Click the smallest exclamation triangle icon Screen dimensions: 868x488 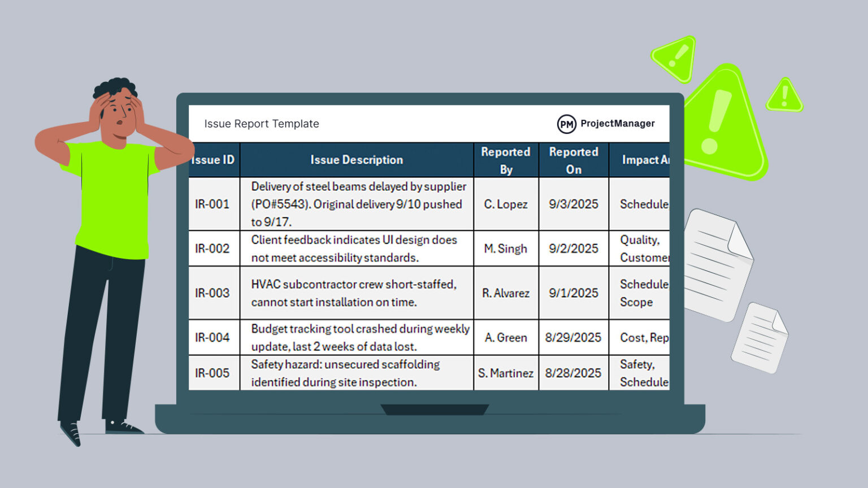click(x=784, y=97)
